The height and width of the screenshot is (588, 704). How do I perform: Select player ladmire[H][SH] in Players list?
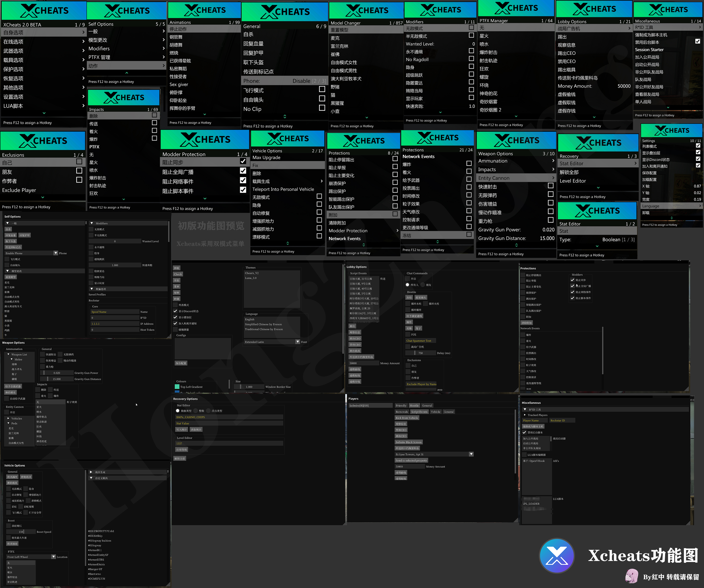[370, 405]
